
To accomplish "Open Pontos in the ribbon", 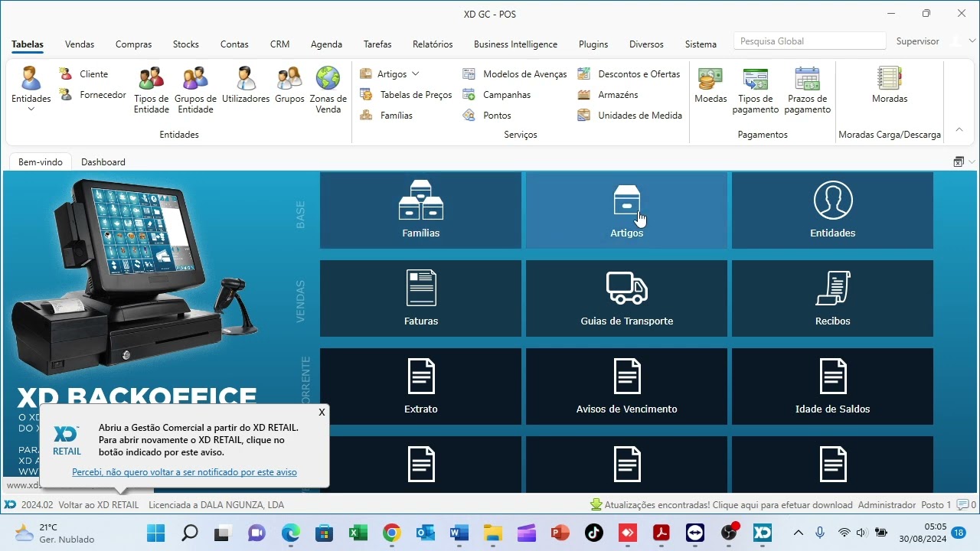I will pos(486,116).
